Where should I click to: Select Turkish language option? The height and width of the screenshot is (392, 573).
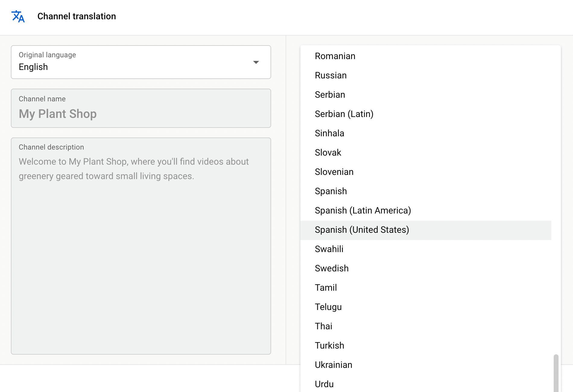426,346
